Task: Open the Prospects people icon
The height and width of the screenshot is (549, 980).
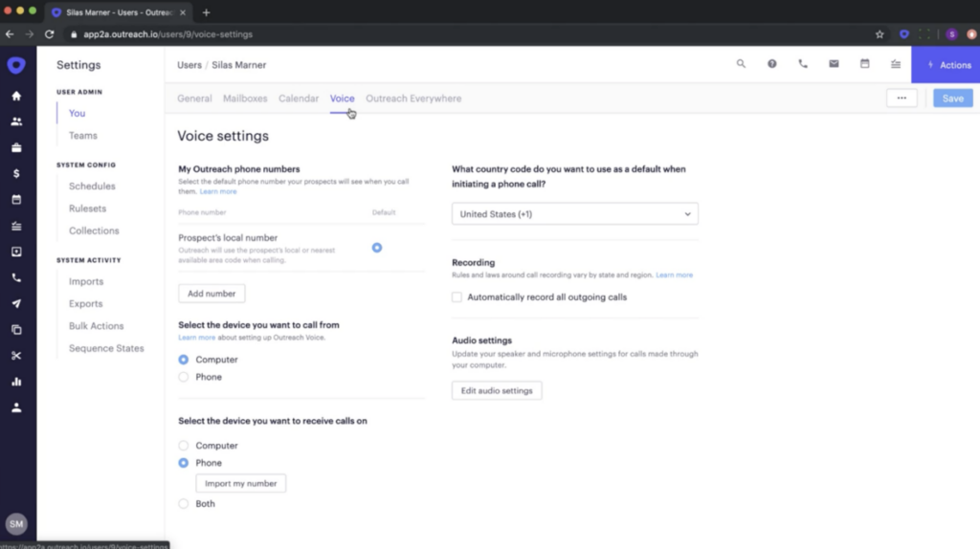Action: pyautogui.click(x=16, y=121)
